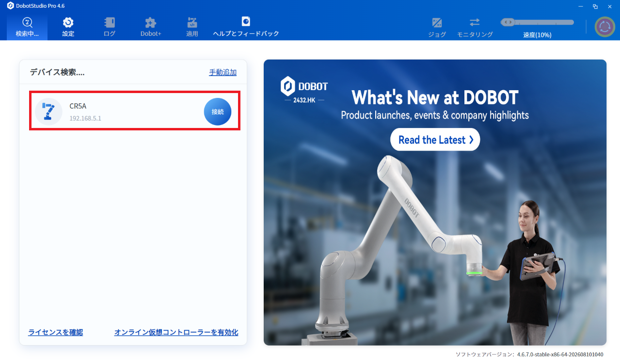Click オンライン仮想コントローラーを有効化 link

176,332
